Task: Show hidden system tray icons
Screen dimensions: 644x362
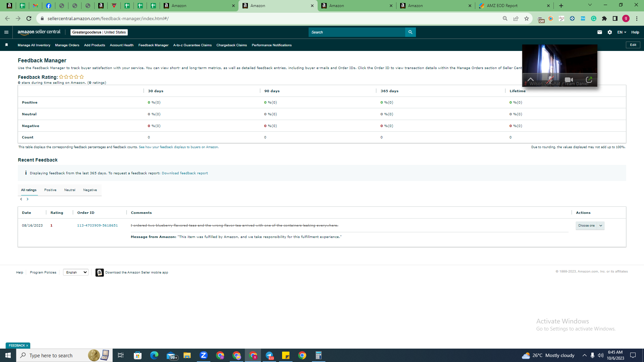Action: [585, 355]
